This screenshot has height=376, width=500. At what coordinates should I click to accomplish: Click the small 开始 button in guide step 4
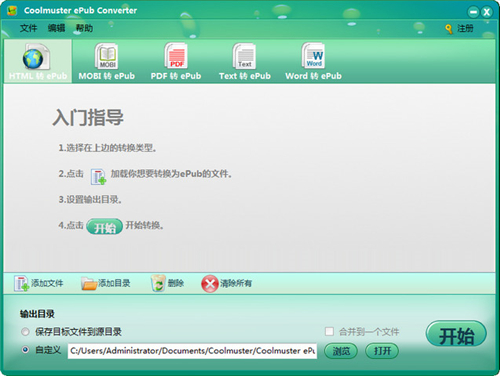point(104,227)
